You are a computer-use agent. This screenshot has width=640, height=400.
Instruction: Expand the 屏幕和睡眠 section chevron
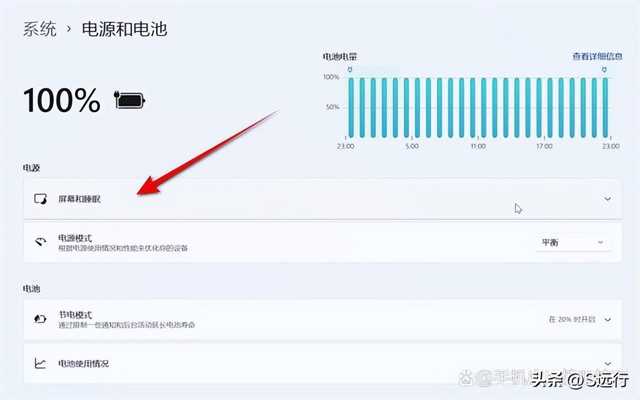click(x=607, y=199)
